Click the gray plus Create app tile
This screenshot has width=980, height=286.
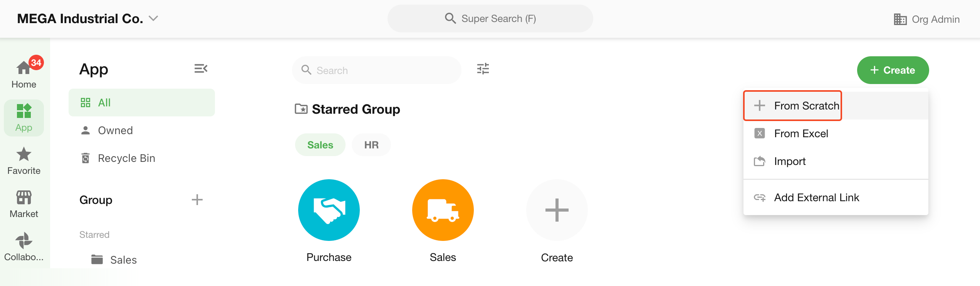557,210
